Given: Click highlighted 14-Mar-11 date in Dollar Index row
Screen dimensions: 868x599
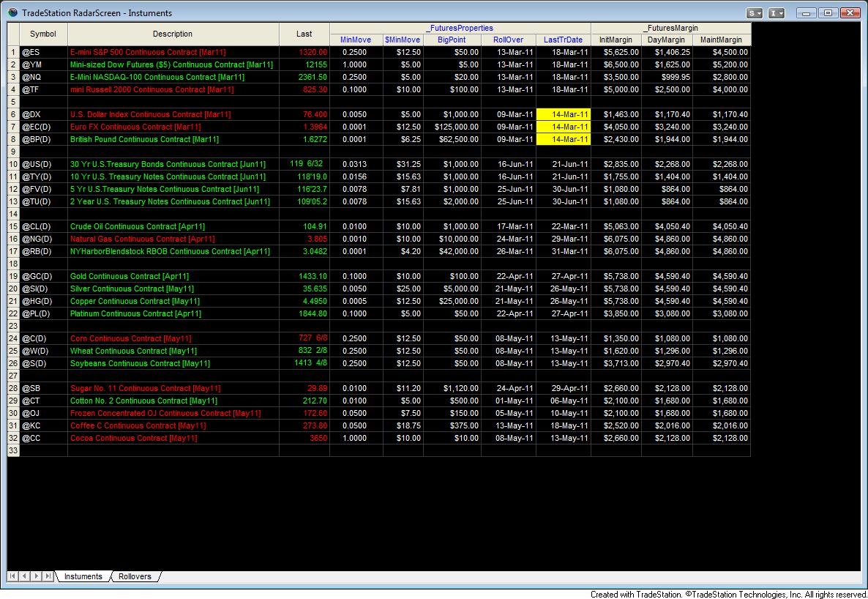Looking at the screenshot, I should tap(564, 115).
